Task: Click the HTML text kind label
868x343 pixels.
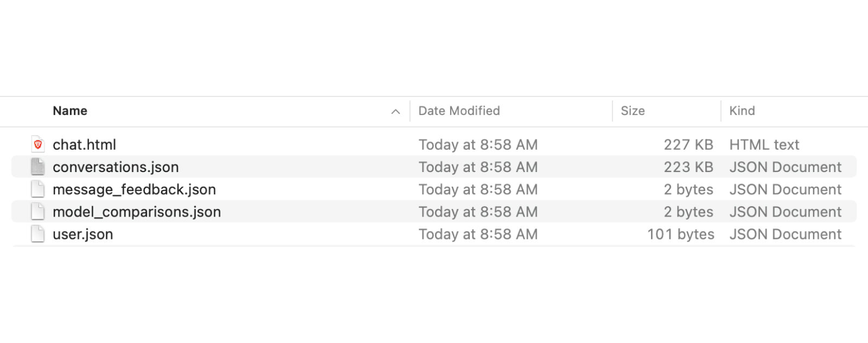Action: pyautogui.click(x=764, y=144)
